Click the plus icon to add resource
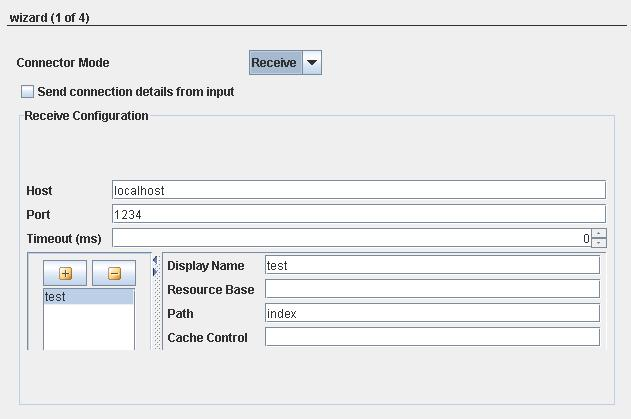 coord(65,273)
